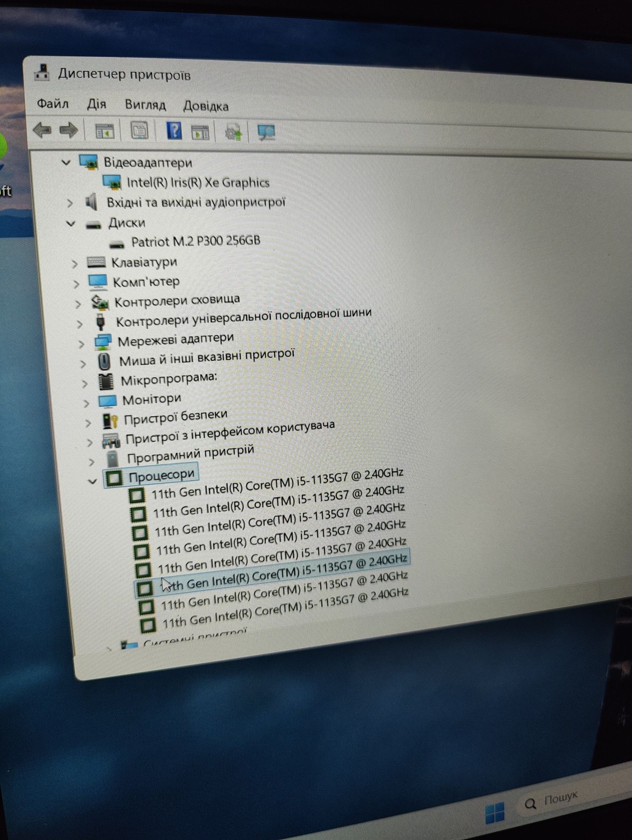The image size is (632, 840).
Task: Expand the Вхідні та вихідні аудіопристрої category
Action: pos(70,203)
